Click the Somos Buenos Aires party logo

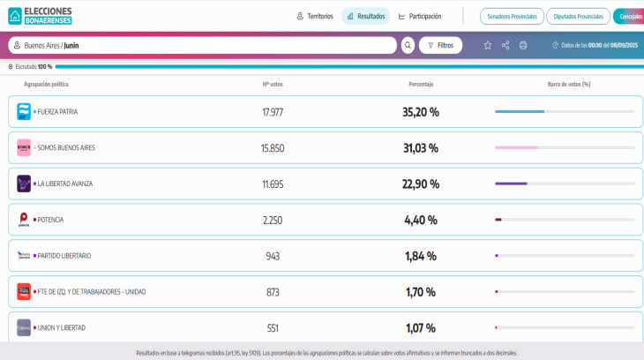tap(24, 147)
